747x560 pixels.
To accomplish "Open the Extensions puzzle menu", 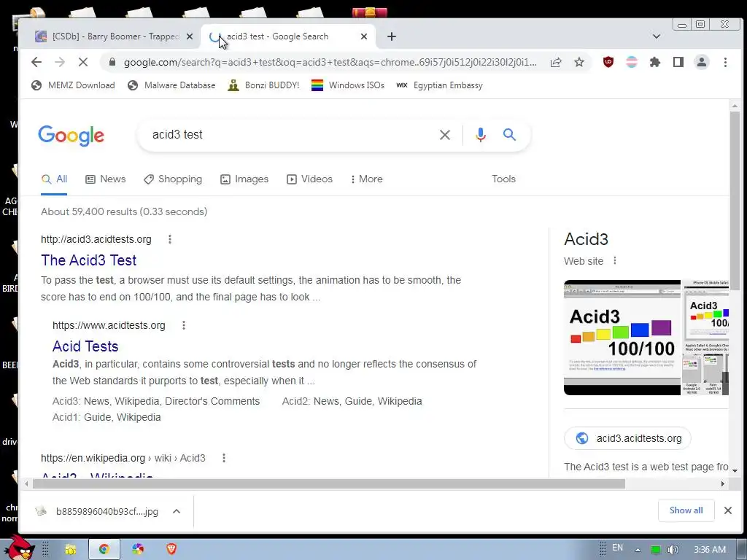I will point(655,62).
